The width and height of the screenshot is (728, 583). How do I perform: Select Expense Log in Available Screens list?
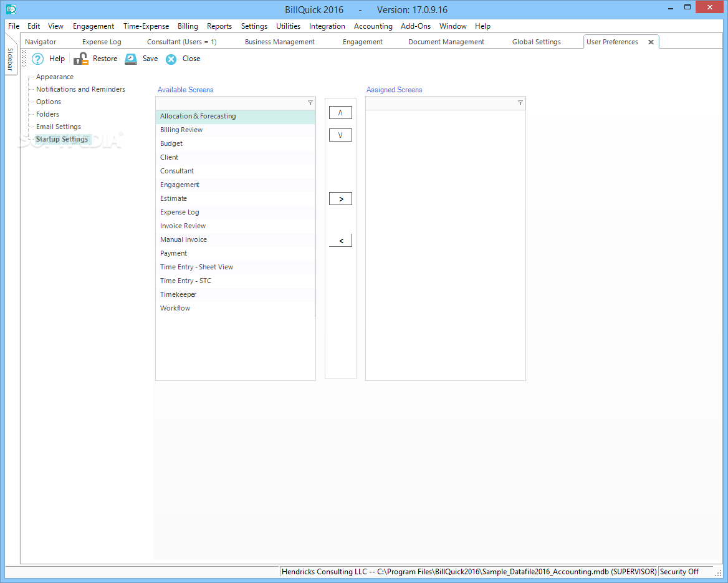click(x=236, y=212)
